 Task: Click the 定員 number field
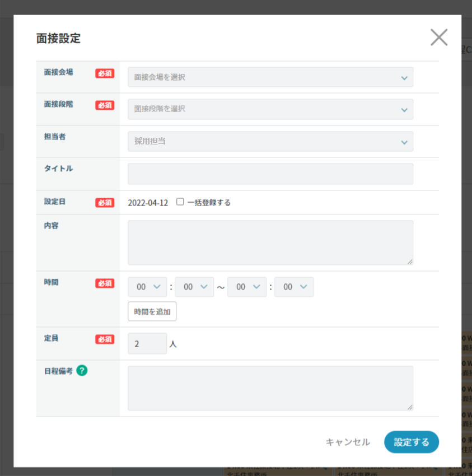click(147, 344)
